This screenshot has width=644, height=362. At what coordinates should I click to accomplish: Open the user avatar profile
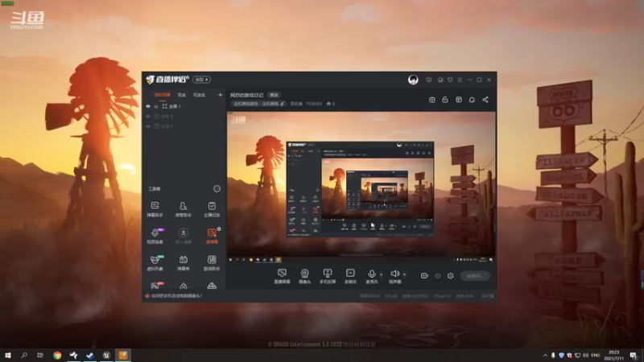[x=413, y=80]
